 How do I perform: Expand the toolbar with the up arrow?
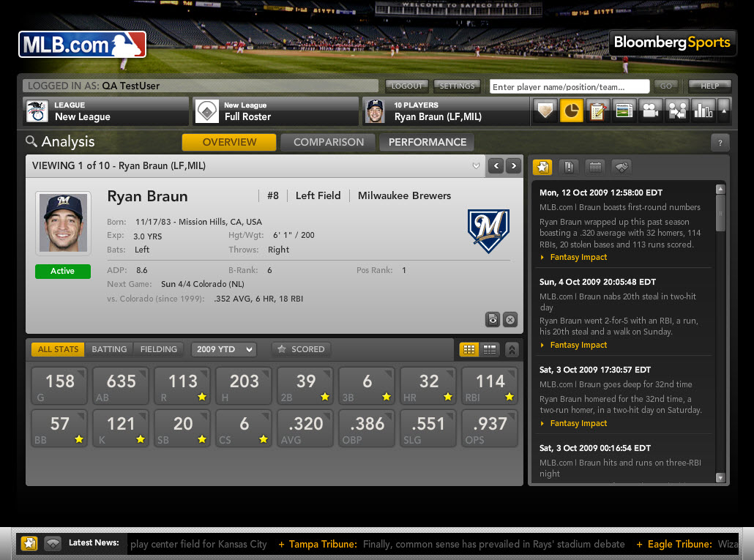pos(724,111)
